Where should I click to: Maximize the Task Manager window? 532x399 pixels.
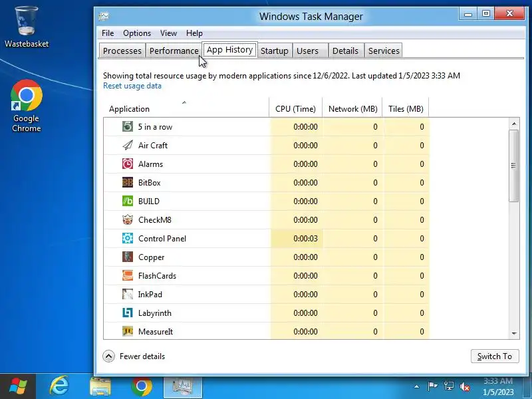486,13
